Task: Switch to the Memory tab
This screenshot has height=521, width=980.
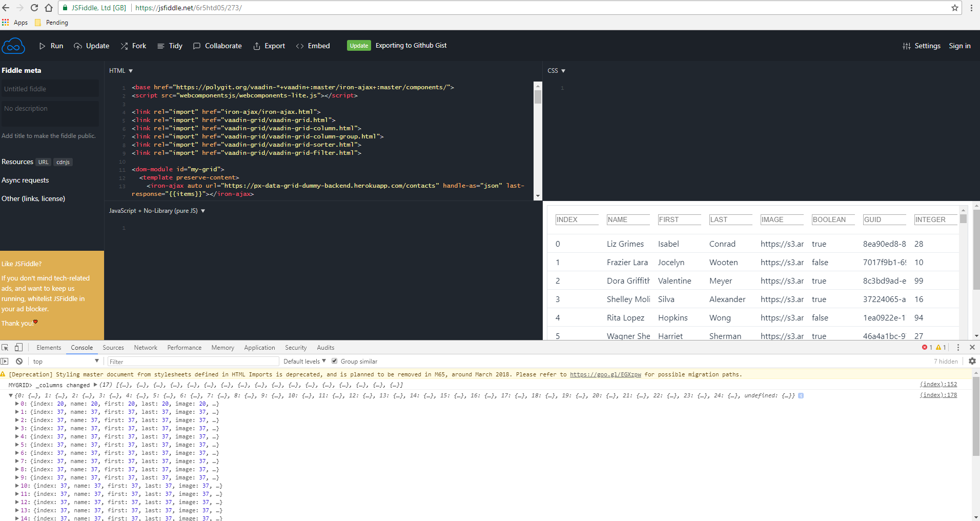Action: [223, 348]
